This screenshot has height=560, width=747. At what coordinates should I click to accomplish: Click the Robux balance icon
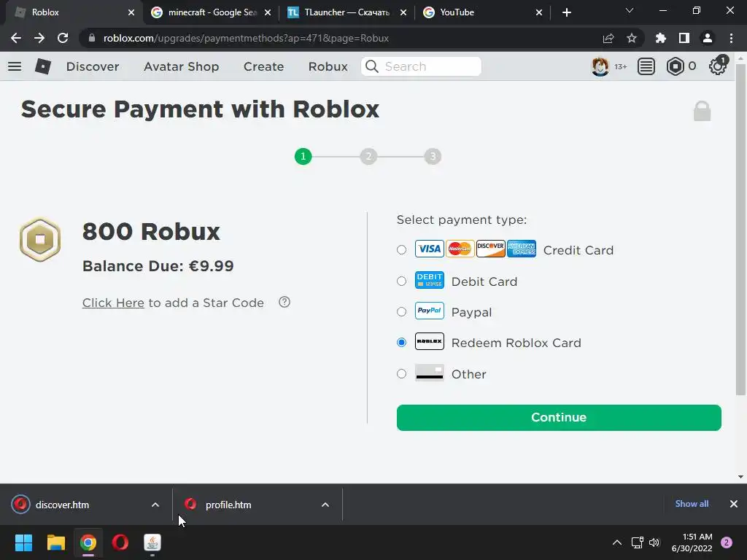tap(675, 66)
